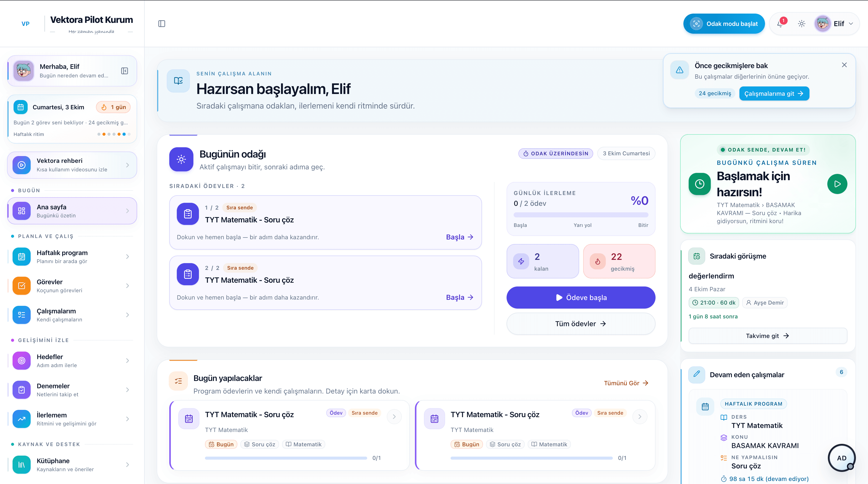Start study timer with green play button
The width and height of the screenshot is (868, 484).
tap(837, 184)
